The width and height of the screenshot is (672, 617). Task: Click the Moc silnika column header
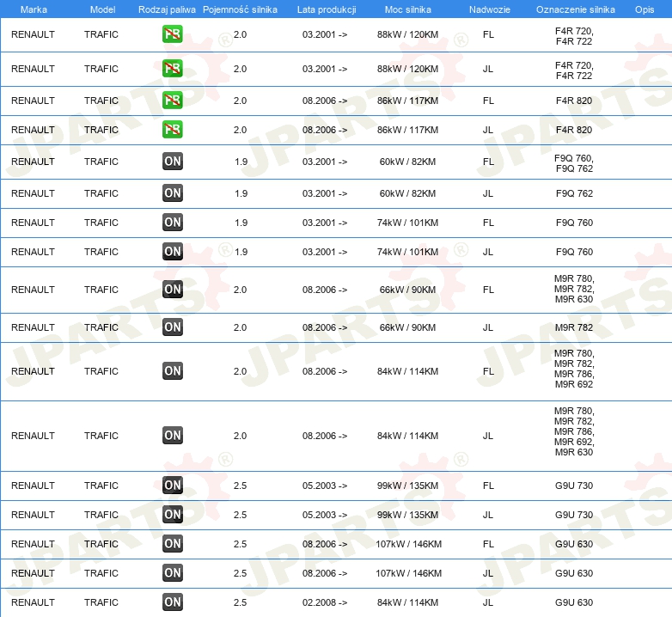(407, 9)
